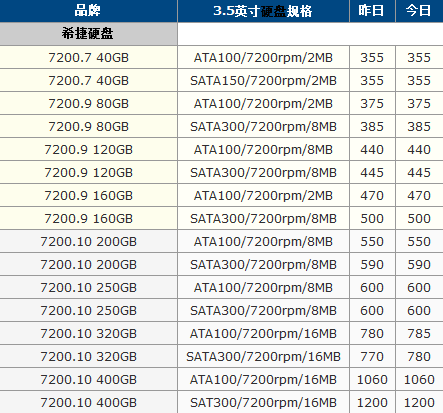Image resolution: width=443 pixels, height=413 pixels.
Task: Click the SATA150/7200rpm/2MB specification cell
Action: [x=263, y=80]
